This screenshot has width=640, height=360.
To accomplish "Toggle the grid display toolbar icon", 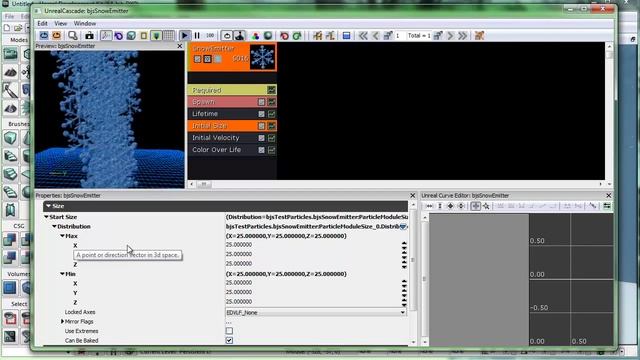I will tap(169, 36).
